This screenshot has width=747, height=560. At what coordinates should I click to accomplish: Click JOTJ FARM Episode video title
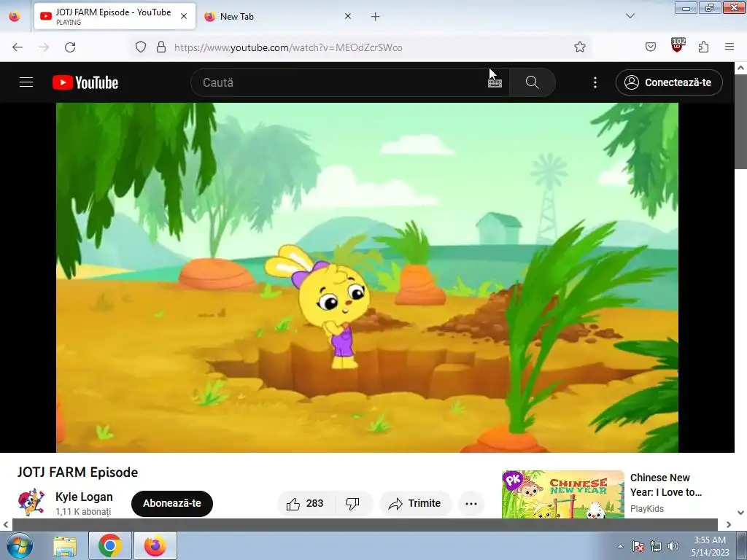click(77, 472)
